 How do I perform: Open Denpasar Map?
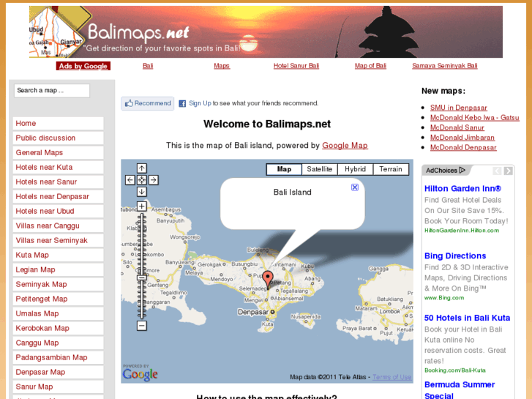coord(58,371)
